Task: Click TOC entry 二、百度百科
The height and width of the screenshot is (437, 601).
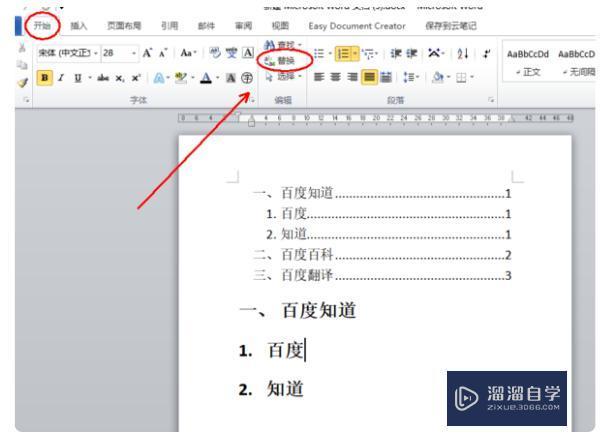Action: point(382,255)
